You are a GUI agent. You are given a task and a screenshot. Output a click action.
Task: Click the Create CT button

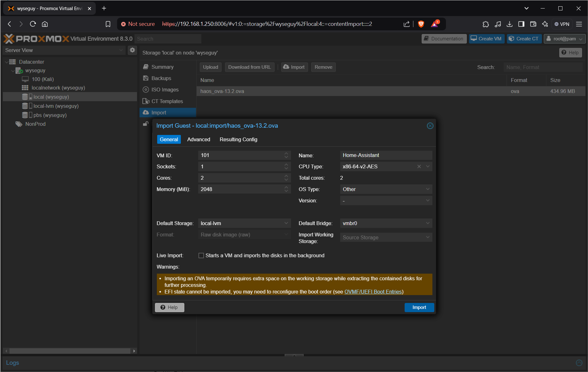click(524, 39)
